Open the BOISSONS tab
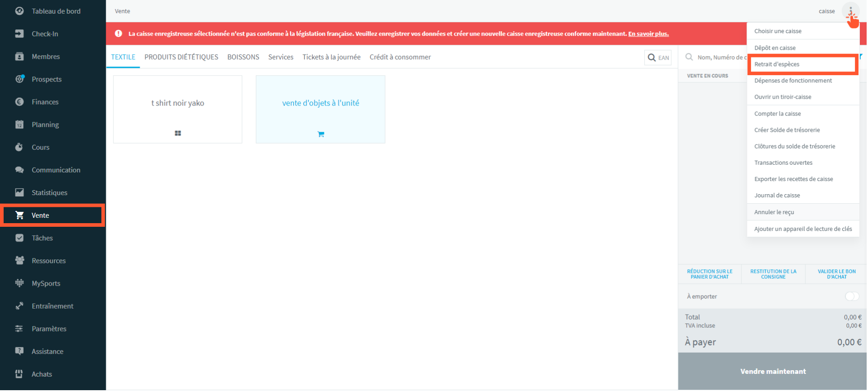This screenshot has width=868, height=392. click(243, 57)
